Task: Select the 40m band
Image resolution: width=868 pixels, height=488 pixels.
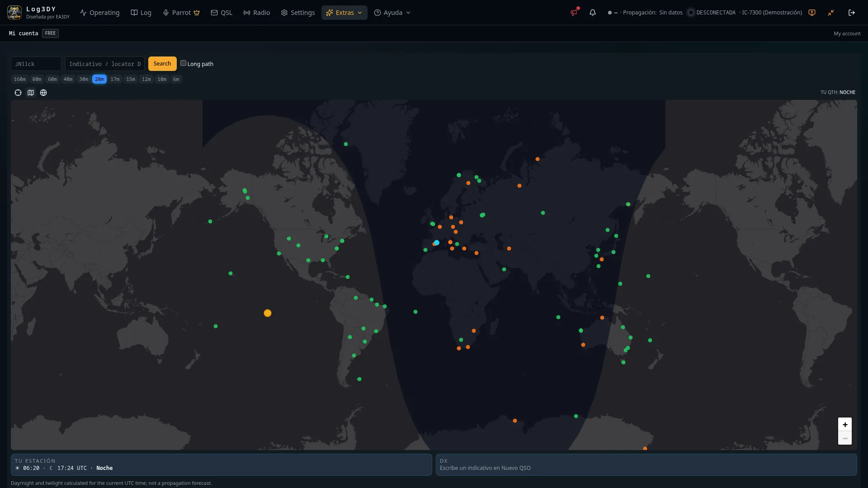Action: [x=68, y=79]
